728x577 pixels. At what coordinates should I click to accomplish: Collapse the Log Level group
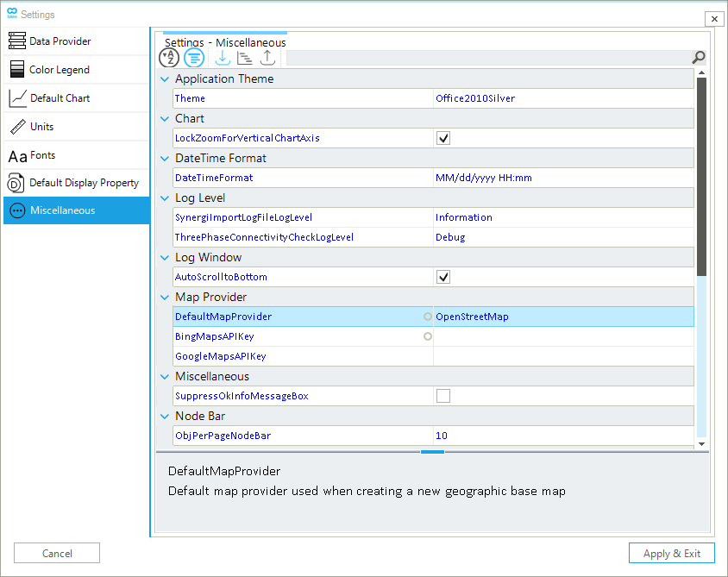165,198
